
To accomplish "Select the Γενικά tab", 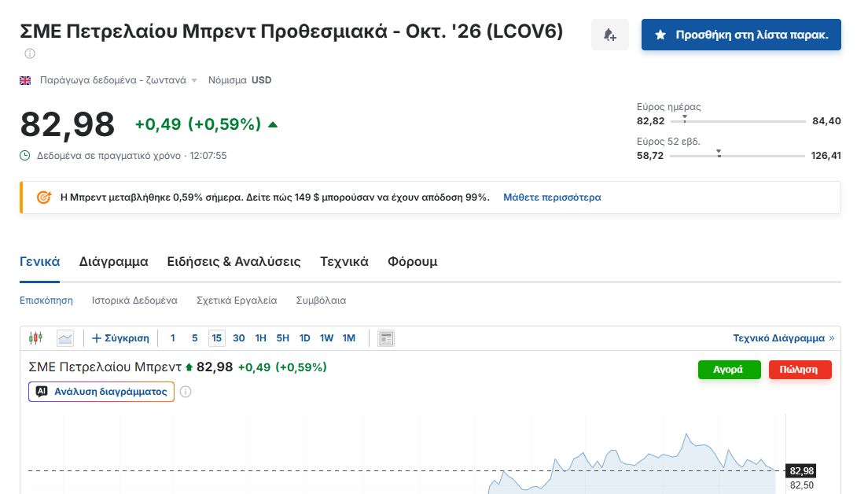I will tap(40, 261).
